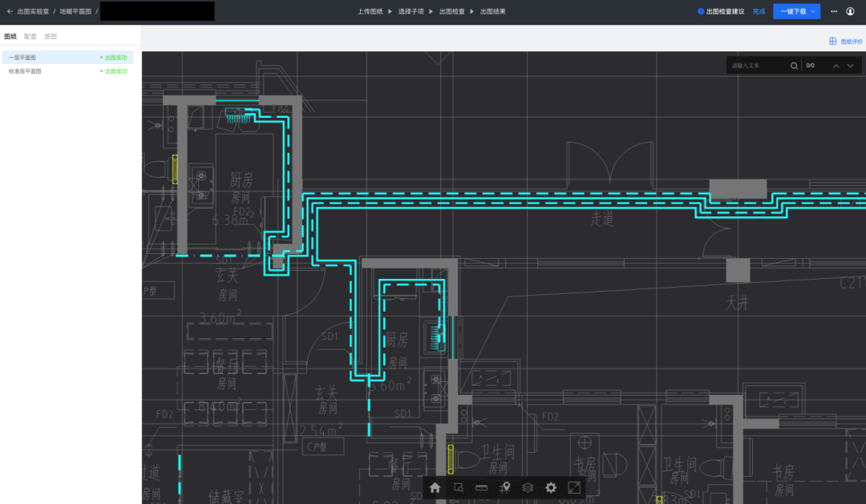Go to 出图检查 step
The width and height of the screenshot is (866, 504).
(451, 11)
